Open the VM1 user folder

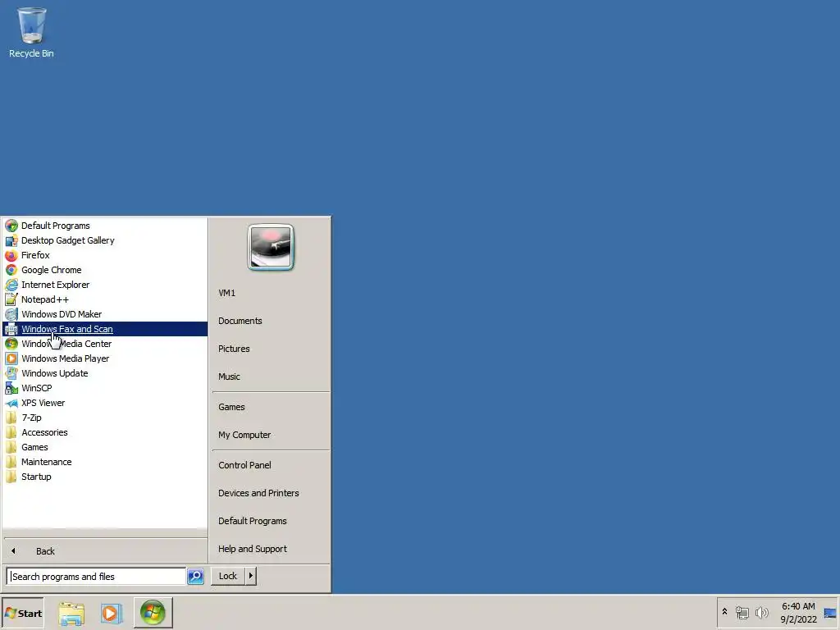click(226, 293)
